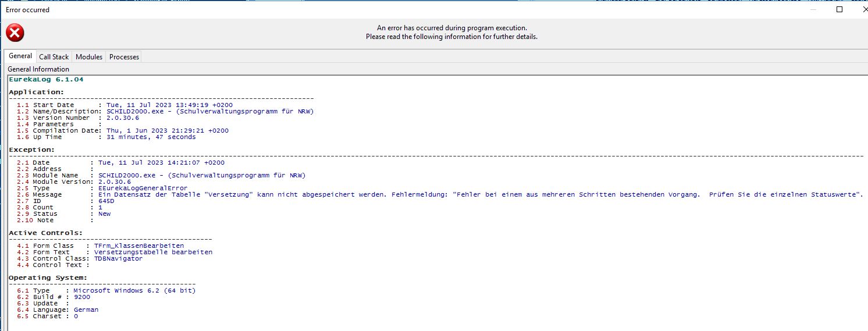The height and width of the screenshot is (331, 868).
Task: Switch to the General tab
Action: [x=20, y=56]
